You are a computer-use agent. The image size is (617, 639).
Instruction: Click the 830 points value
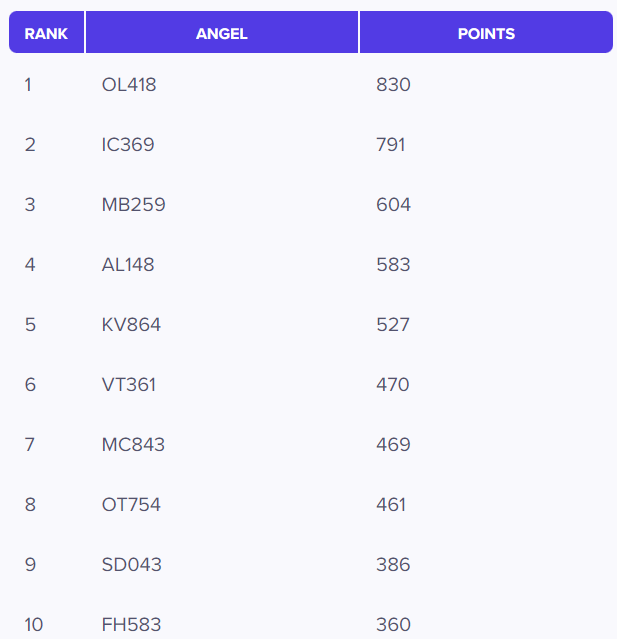point(393,85)
